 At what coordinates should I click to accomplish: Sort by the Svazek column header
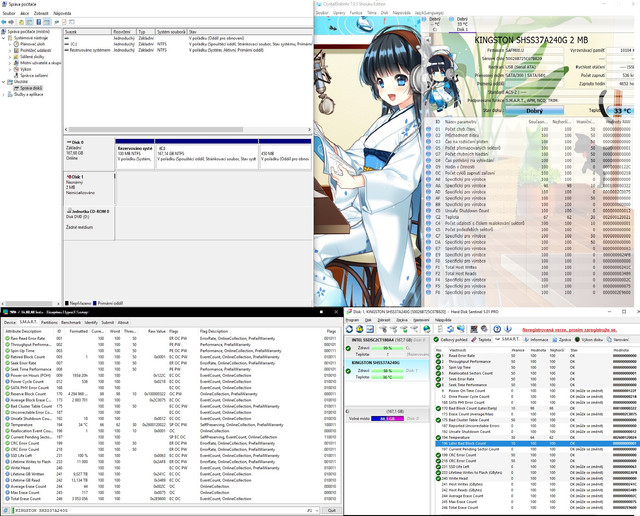[x=88, y=32]
